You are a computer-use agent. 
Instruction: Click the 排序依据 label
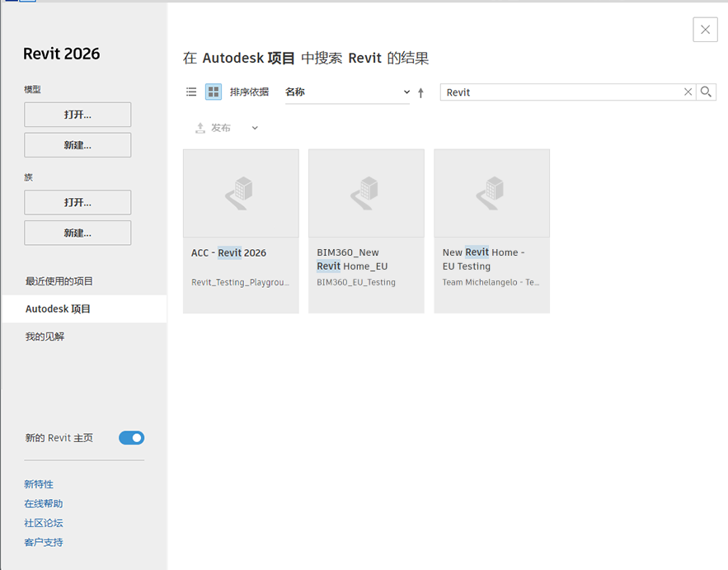point(249,92)
